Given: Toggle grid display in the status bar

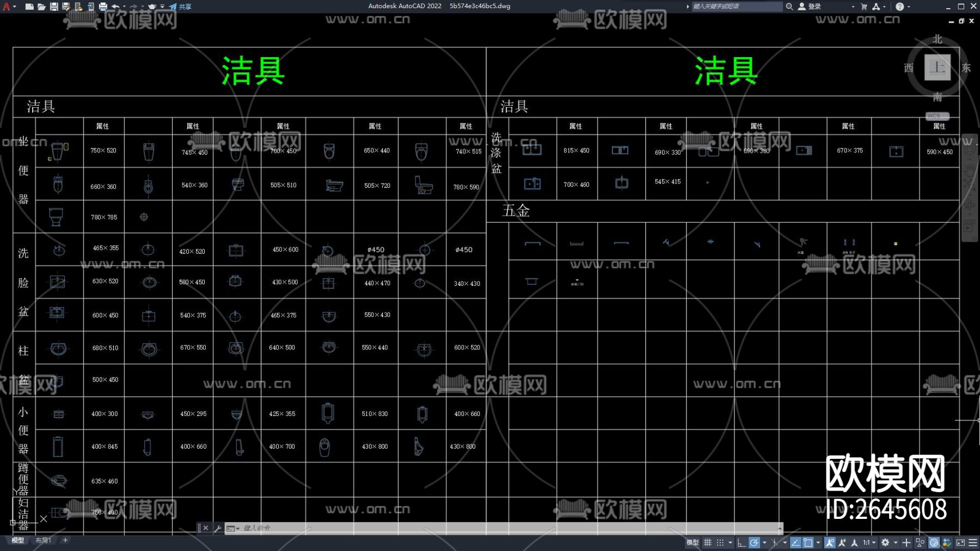Looking at the screenshot, I should (x=707, y=542).
